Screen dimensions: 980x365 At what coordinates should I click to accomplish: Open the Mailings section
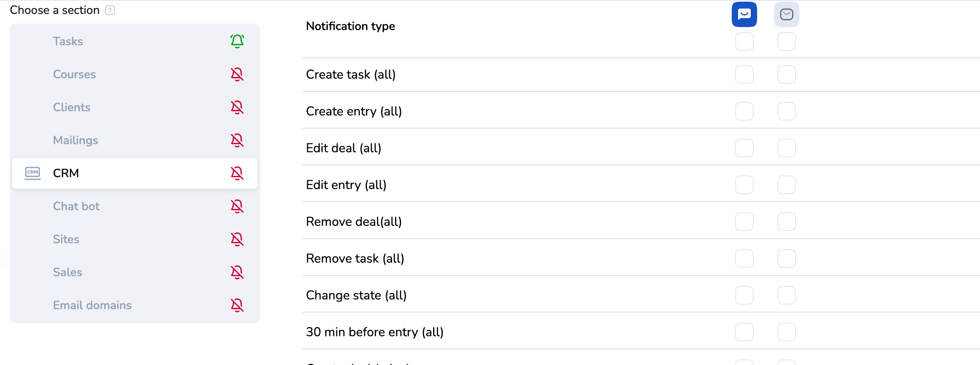(76, 140)
